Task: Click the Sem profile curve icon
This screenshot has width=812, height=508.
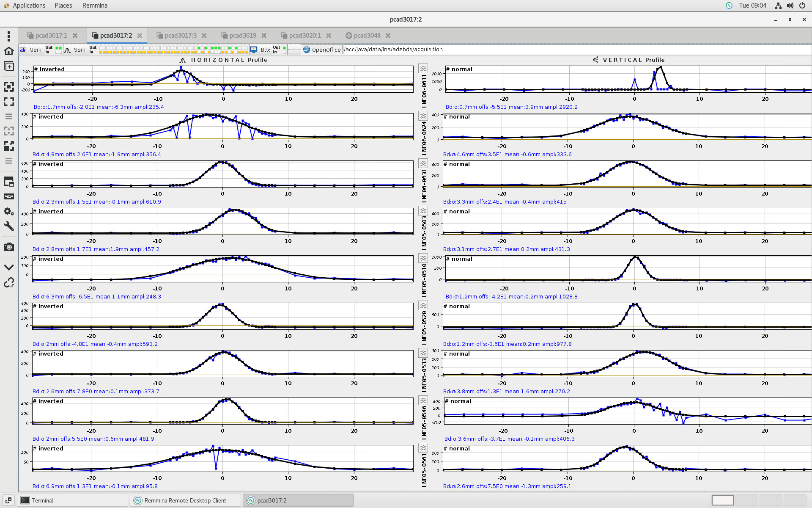Action: coord(67,50)
